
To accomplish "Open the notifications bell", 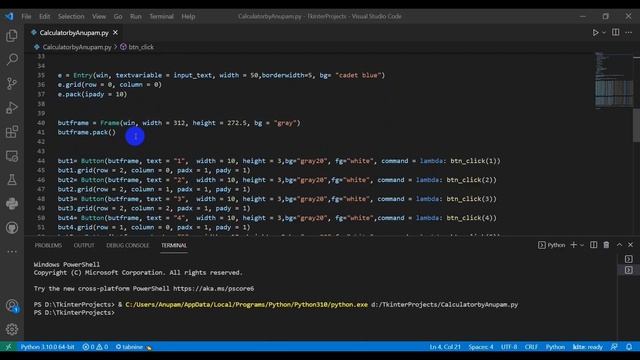I will click(x=629, y=347).
